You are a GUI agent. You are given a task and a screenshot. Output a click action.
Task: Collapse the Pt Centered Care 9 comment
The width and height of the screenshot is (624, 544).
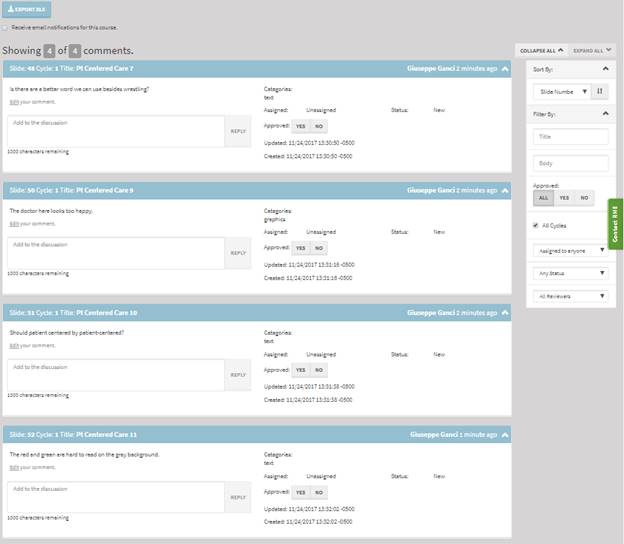click(x=505, y=190)
